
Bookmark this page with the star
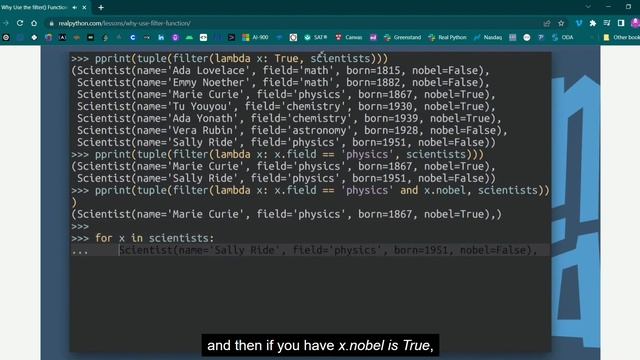[561, 23]
